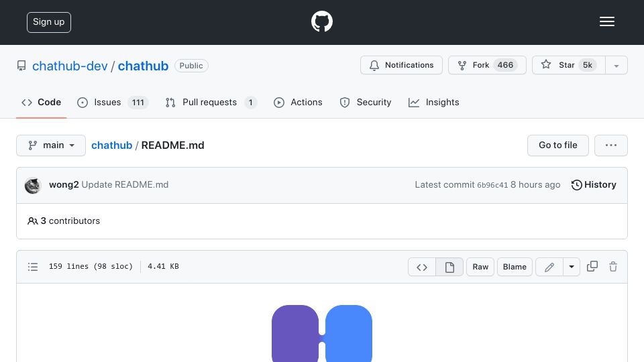The image size is (644, 362).
Task: Expand the star lists dropdown arrow
Action: click(616, 65)
